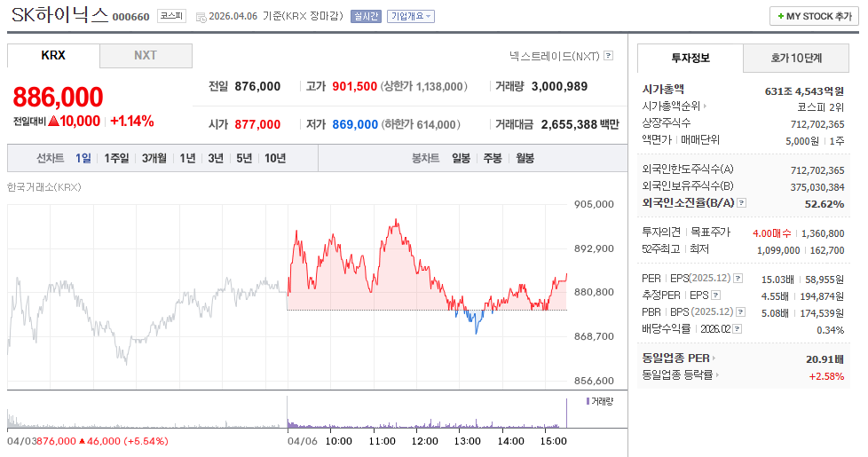Click 외국인소진율 value 52.62%
The width and height of the screenshot is (868, 457).
825,204
